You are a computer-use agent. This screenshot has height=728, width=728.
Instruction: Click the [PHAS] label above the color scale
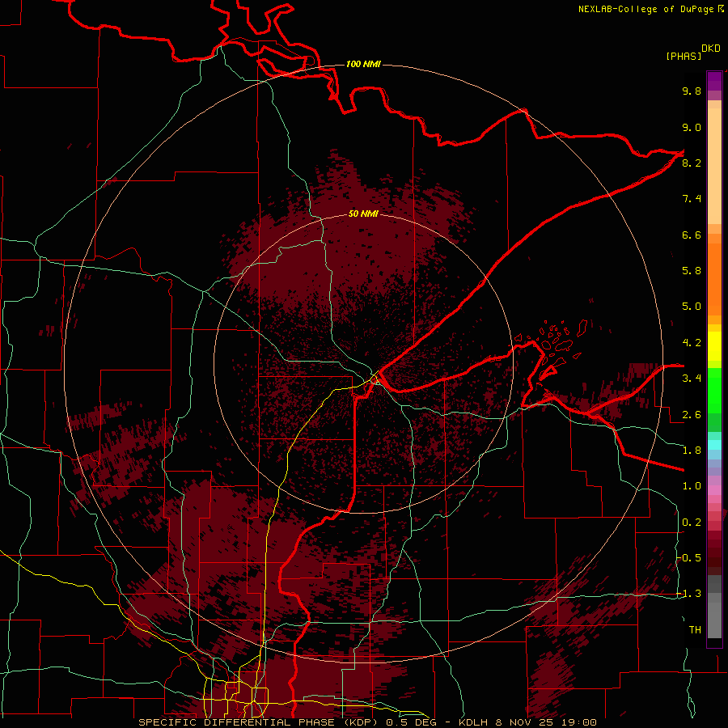point(684,56)
